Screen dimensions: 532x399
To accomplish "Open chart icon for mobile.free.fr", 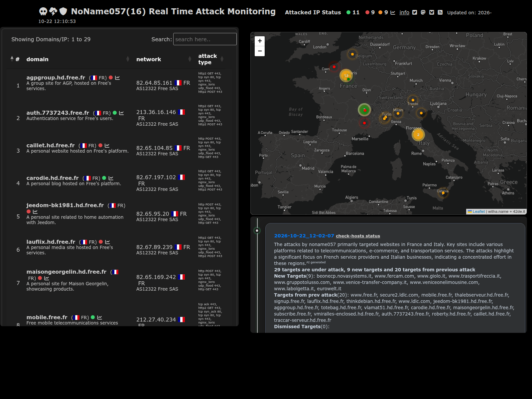I will pos(100,318).
